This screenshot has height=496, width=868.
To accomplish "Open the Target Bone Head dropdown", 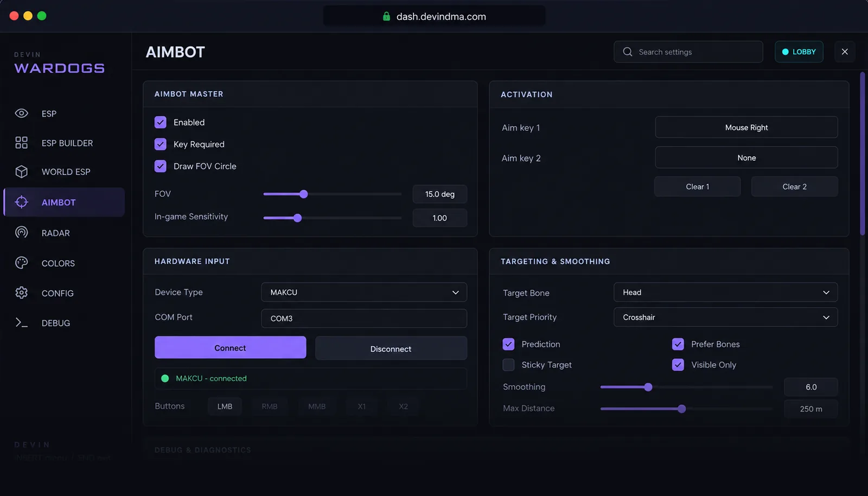I will point(725,292).
